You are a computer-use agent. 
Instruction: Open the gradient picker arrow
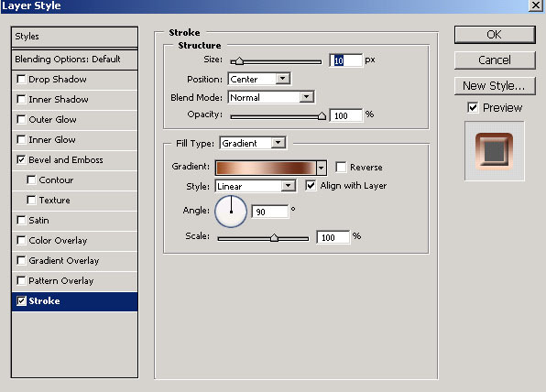tap(322, 168)
